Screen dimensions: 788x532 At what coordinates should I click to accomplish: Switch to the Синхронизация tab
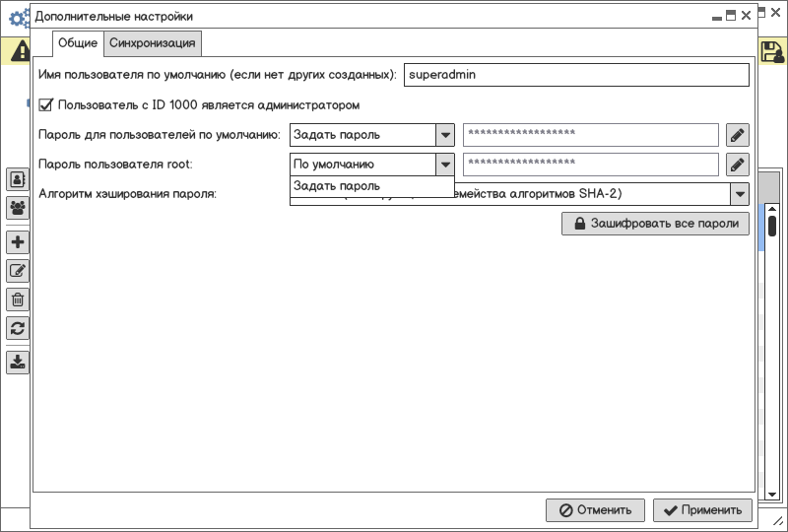pos(153,43)
